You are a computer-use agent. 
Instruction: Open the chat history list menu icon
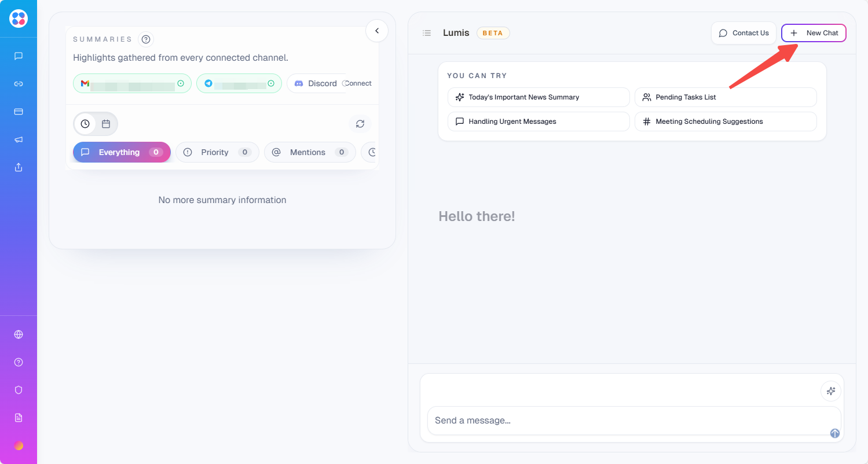coord(427,33)
